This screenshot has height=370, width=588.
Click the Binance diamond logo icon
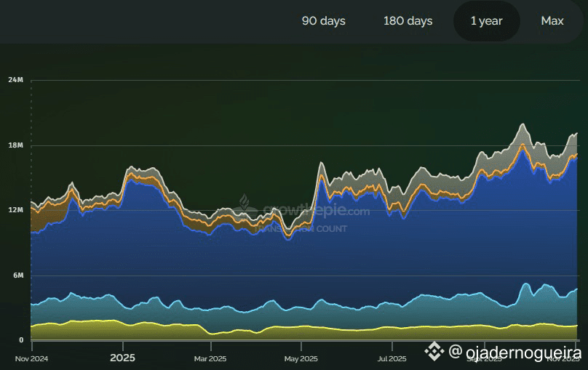pyautogui.click(x=434, y=352)
